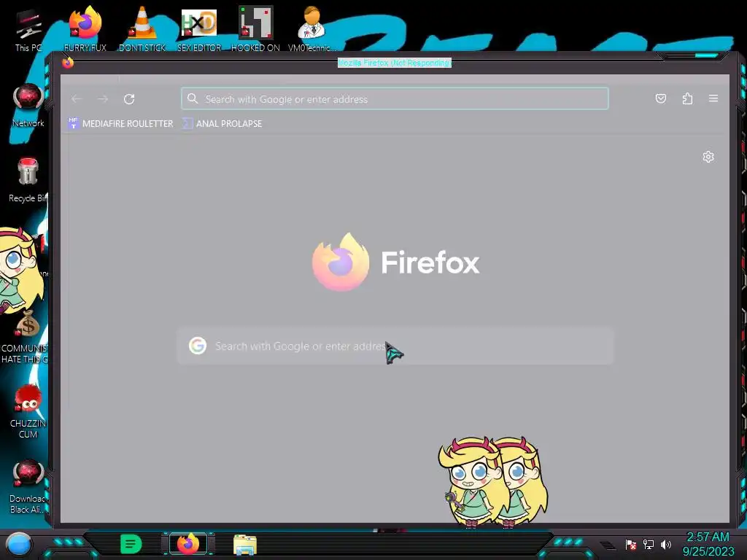Click the Firefox back arrow

pos(77,99)
